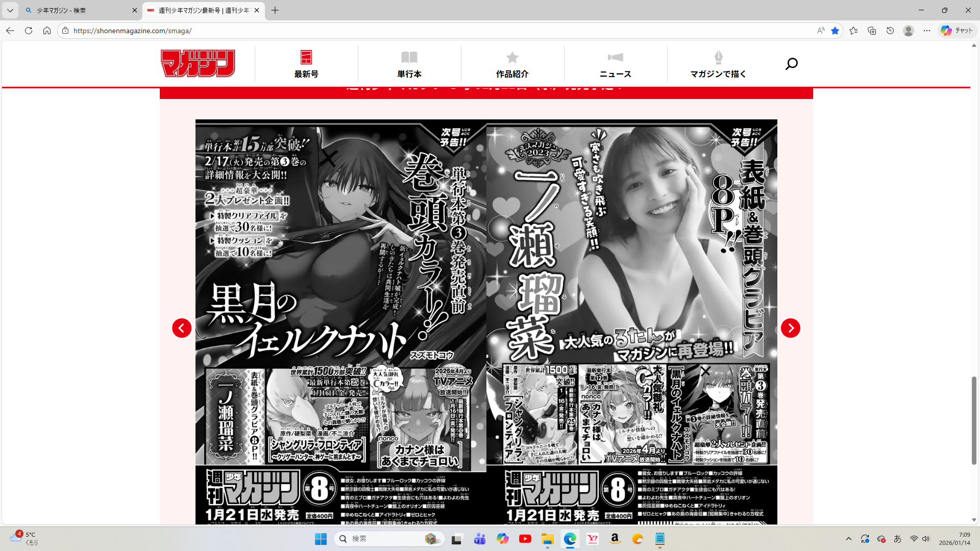This screenshot has width=980, height=551.
Task: Open Settings and more ellipsis menu
Action: tap(927, 31)
